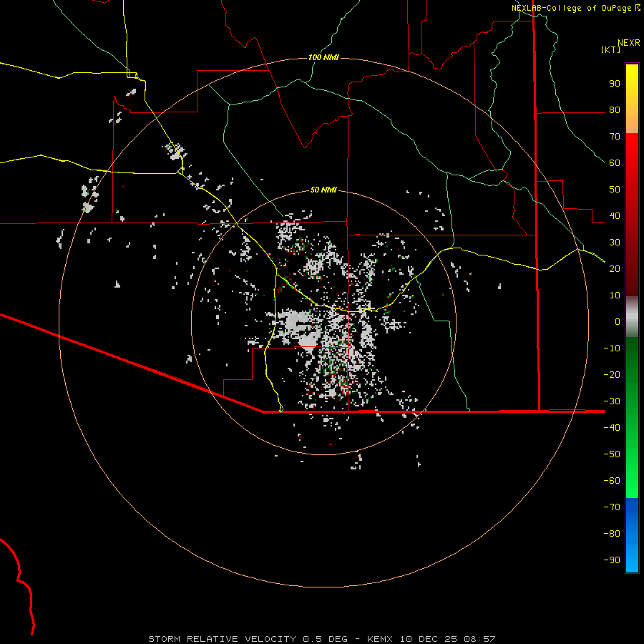Click the 20 knot legend value
The width and height of the screenshot is (644, 644).
coord(615,269)
